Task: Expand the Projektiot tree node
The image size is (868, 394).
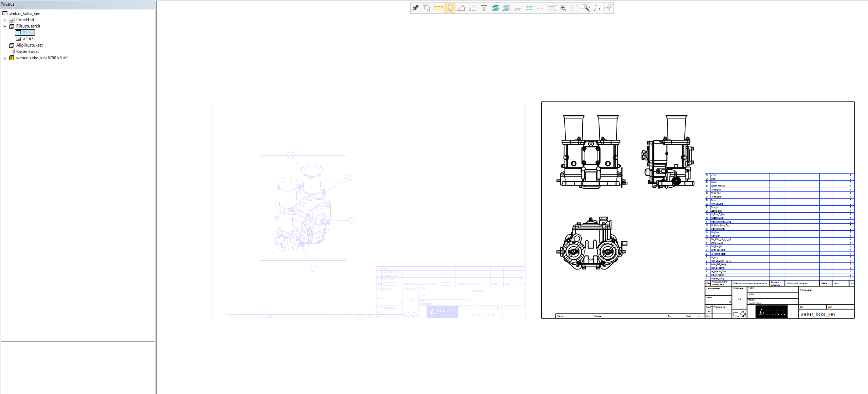Action: pos(5,20)
